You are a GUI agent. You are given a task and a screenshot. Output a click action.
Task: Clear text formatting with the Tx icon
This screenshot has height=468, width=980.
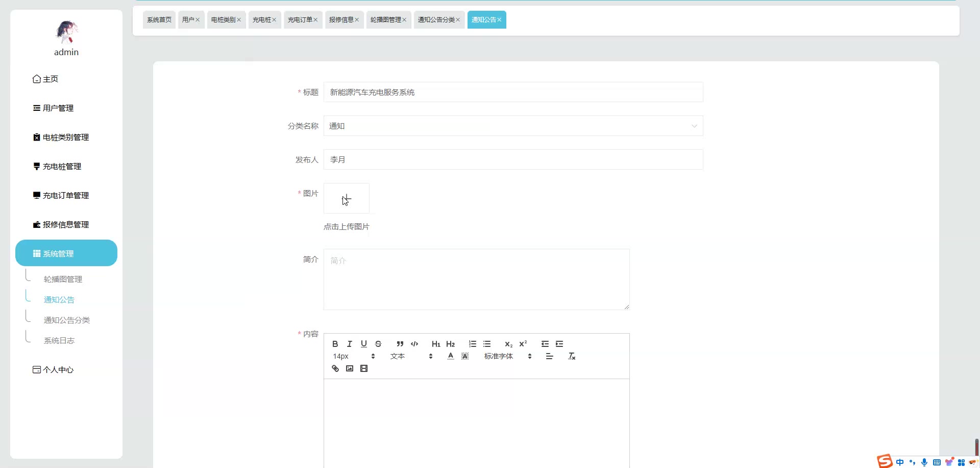pyautogui.click(x=572, y=356)
